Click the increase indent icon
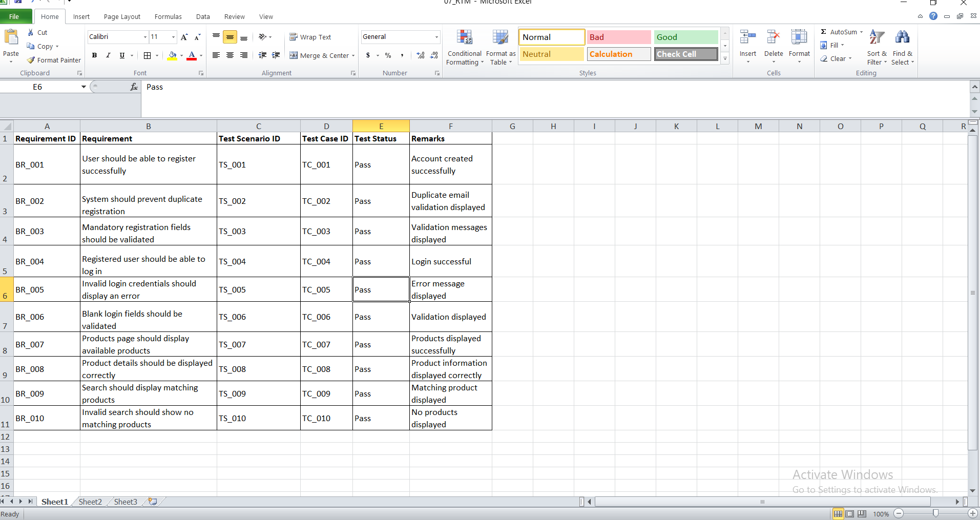This screenshot has height=520, width=980. pos(276,55)
